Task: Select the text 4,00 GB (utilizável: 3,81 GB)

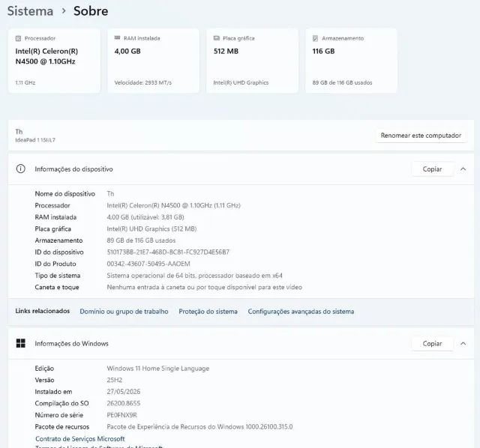Action: [145, 217]
